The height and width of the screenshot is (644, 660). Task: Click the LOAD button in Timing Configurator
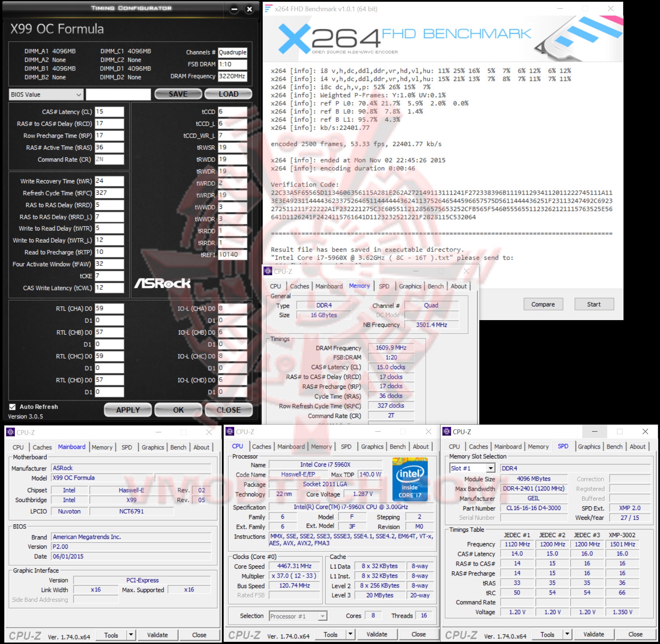[x=228, y=94]
